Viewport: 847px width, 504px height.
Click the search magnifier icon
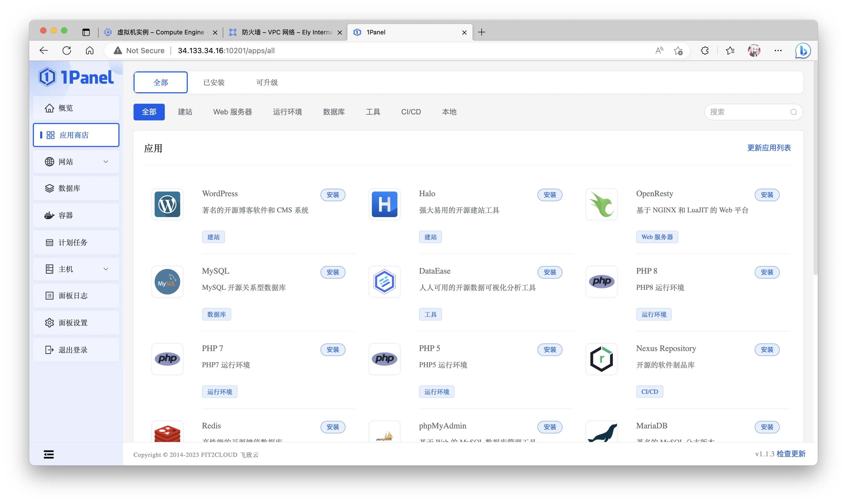tap(794, 112)
